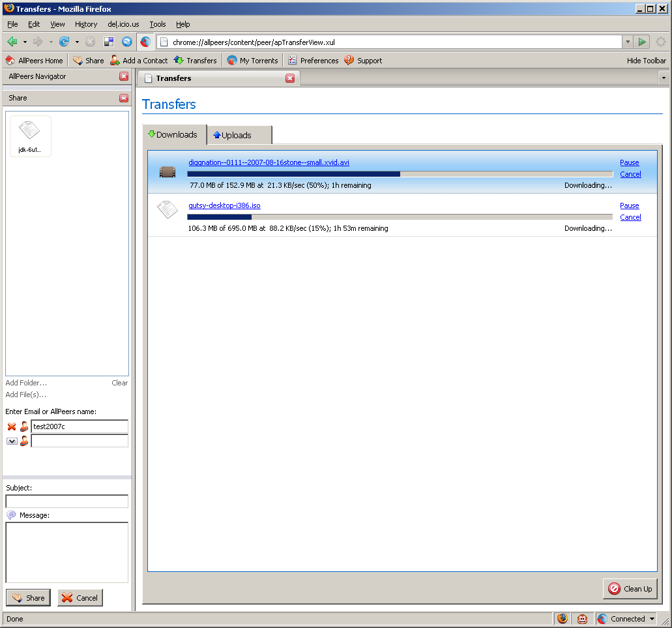Image resolution: width=672 pixels, height=628 pixels.
Task: Pause the diggnation avi download
Action: click(629, 162)
